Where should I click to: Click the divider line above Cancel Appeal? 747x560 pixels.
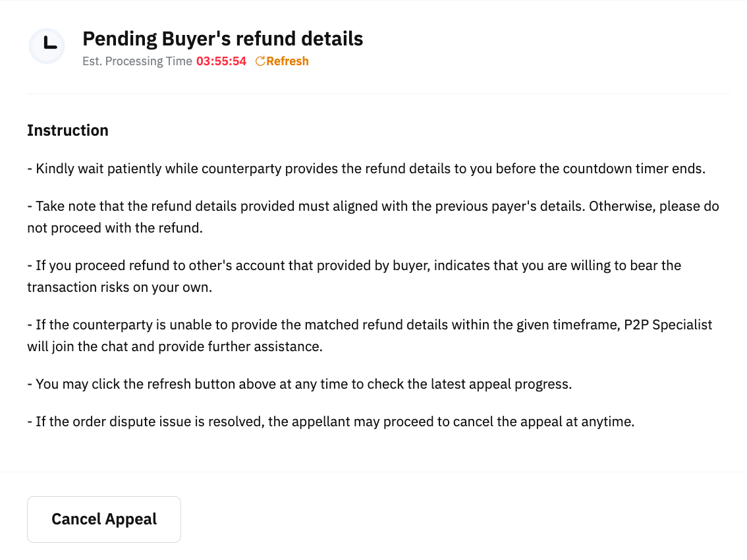click(x=373, y=472)
